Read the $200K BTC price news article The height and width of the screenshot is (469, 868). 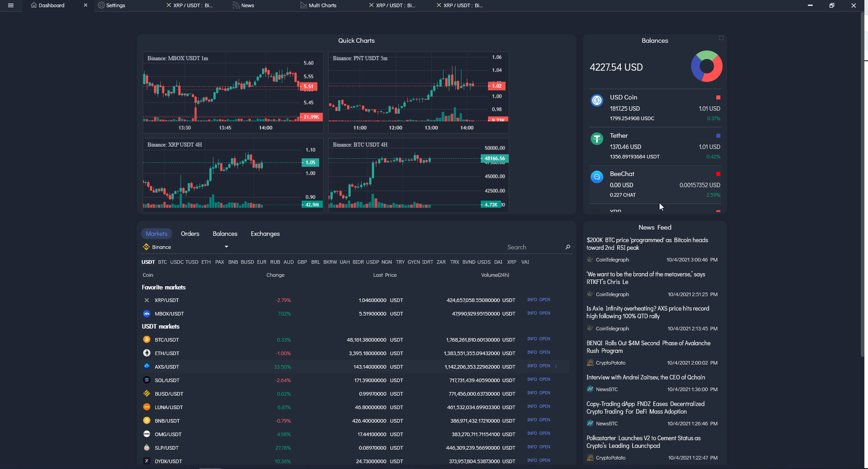[x=647, y=244]
